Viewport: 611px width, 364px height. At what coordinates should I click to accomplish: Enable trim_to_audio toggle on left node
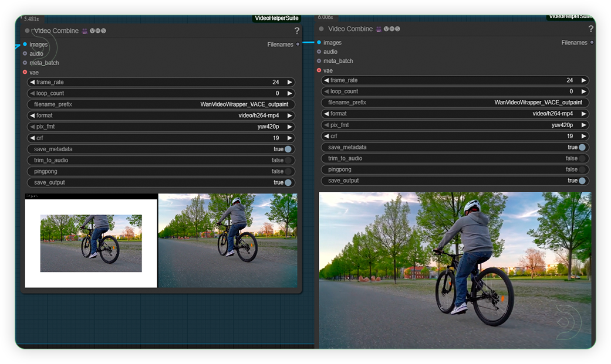pos(288,161)
